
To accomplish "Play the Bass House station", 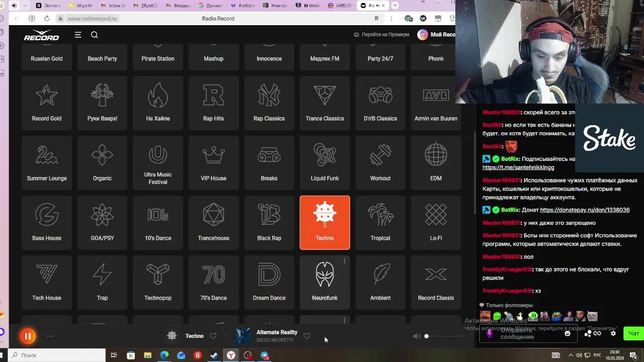I will click(x=47, y=222).
